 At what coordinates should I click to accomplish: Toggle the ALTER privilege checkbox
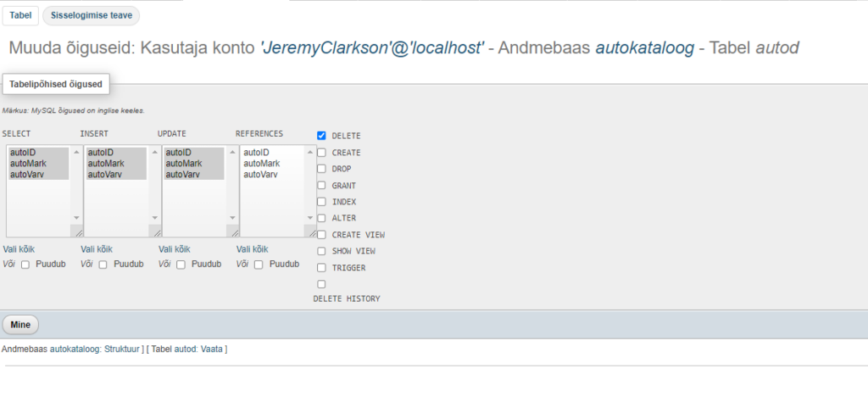coord(321,218)
